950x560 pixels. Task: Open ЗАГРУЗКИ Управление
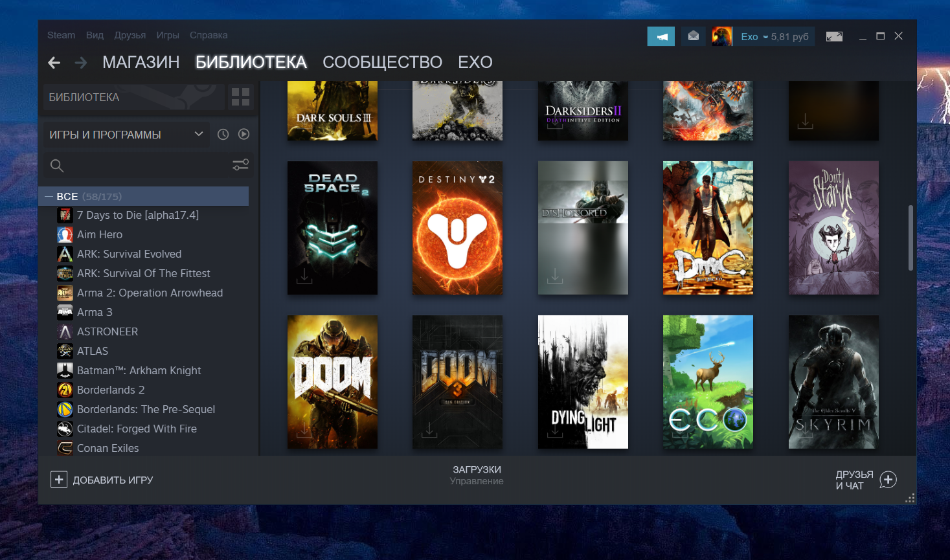pyautogui.click(x=477, y=475)
